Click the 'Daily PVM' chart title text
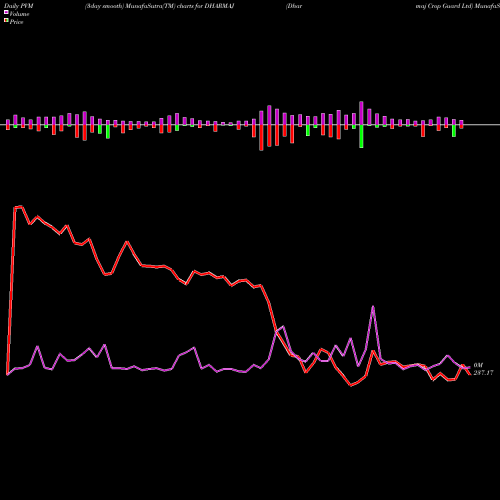 pos(19,6)
